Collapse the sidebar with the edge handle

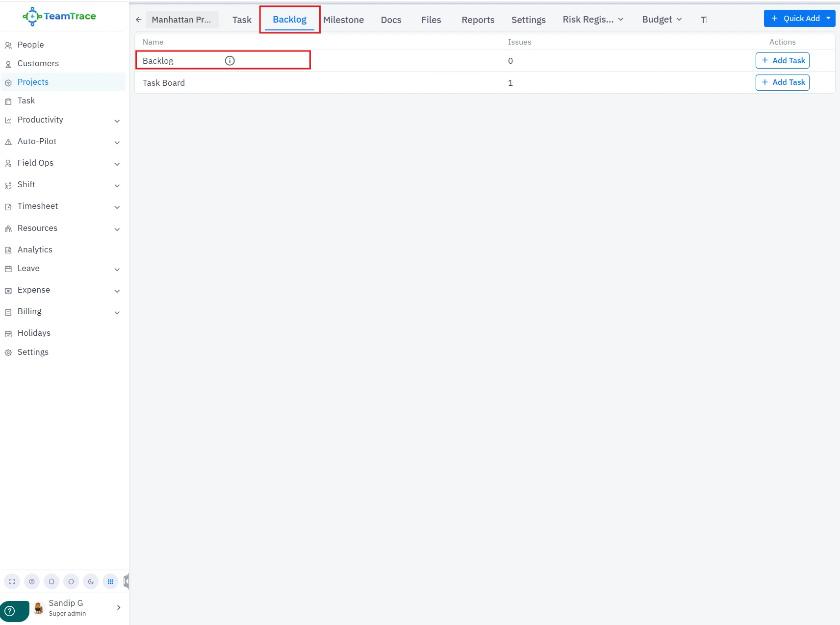tap(126, 581)
